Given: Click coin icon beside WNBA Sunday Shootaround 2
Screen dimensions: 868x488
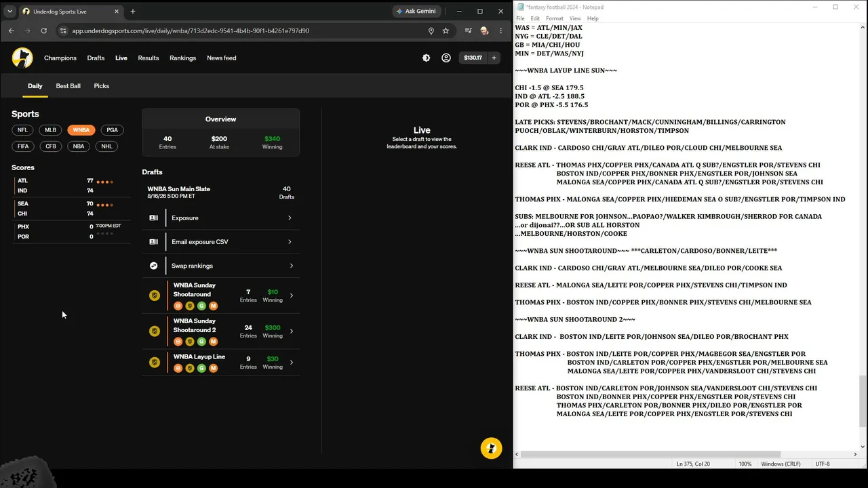Looking at the screenshot, I should click(155, 331).
